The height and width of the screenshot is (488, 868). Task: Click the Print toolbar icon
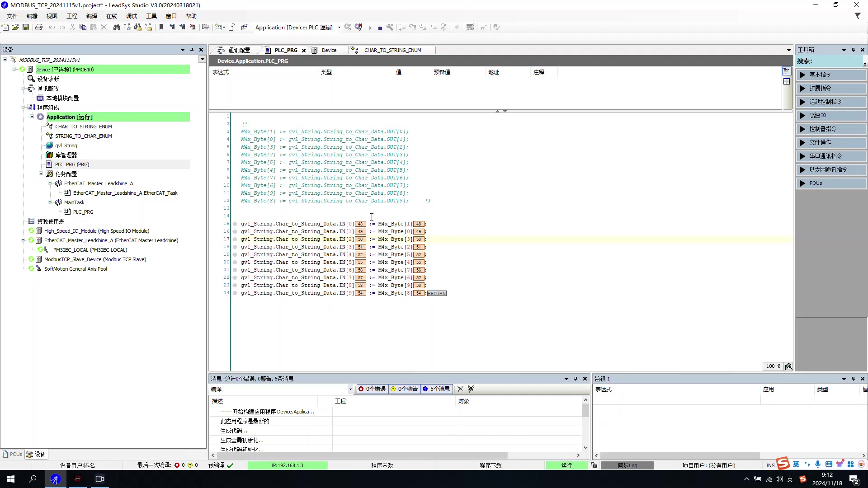[39, 27]
